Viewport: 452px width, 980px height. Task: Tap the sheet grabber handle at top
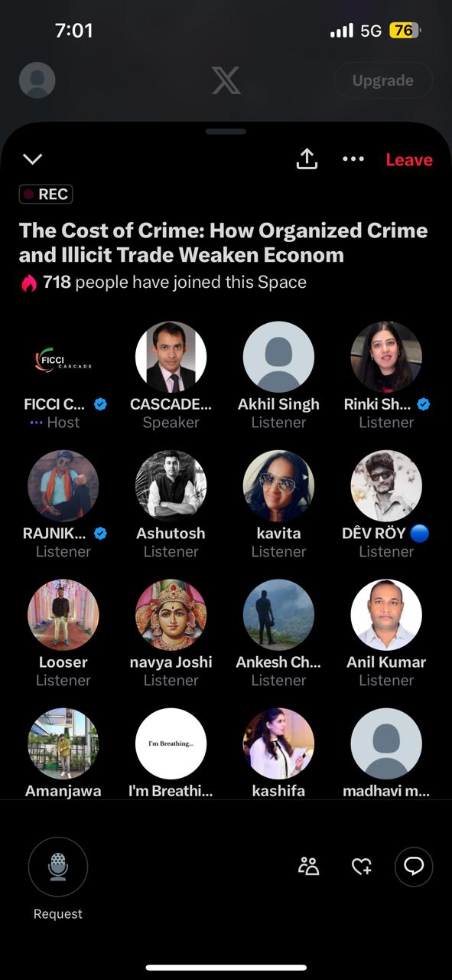(x=226, y=131)
